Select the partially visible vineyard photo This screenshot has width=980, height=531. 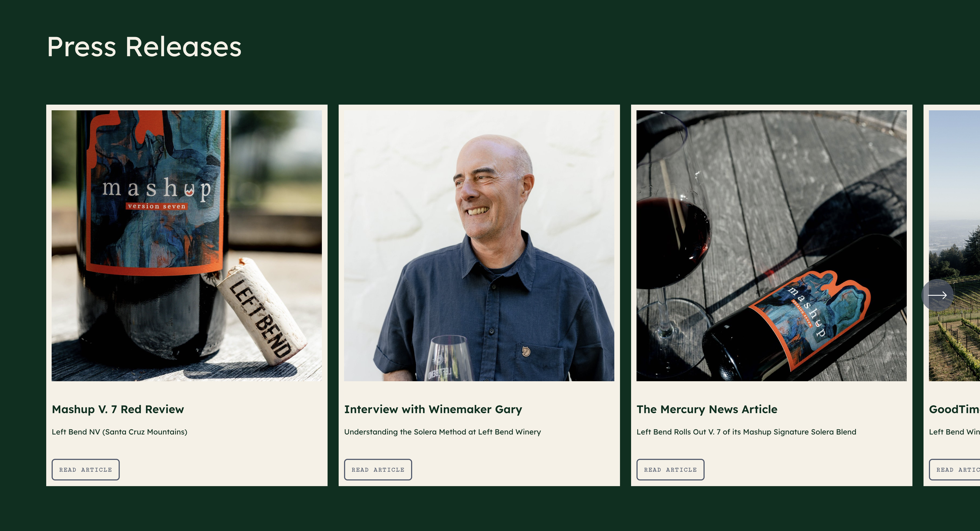click(x=955, y=245)
